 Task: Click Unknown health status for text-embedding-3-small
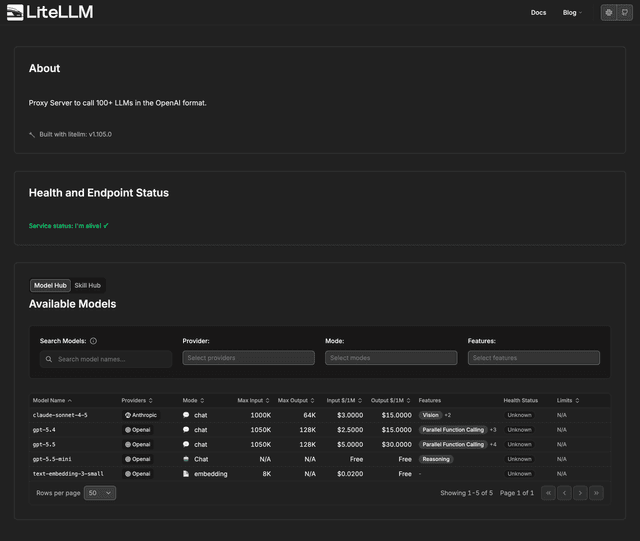pyautogui.click(x=520, y=474)
